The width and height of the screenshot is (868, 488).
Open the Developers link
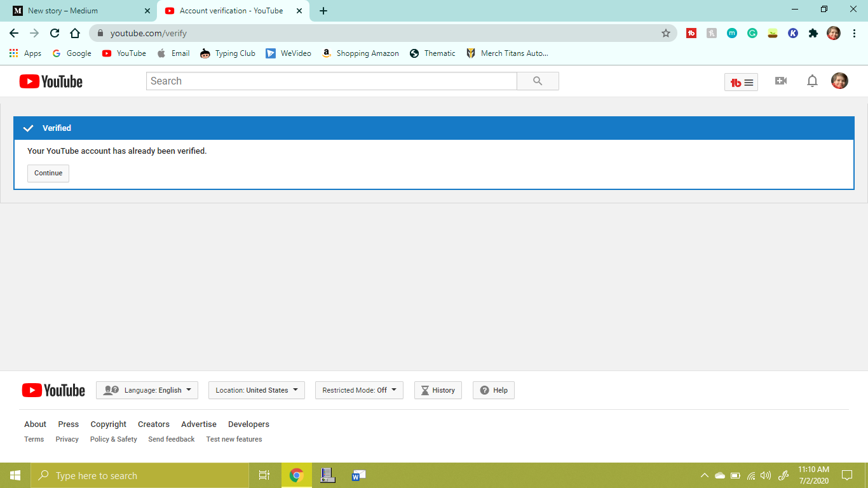point(249,424)
